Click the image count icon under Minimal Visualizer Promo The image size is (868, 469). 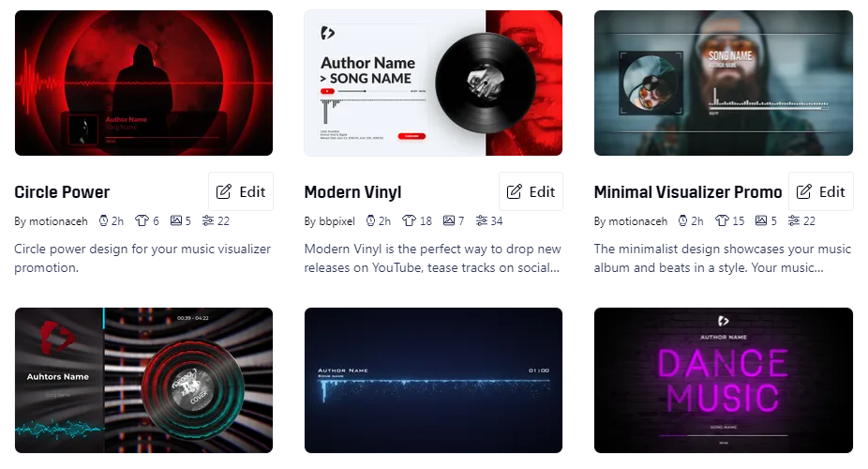click(761, 221)
